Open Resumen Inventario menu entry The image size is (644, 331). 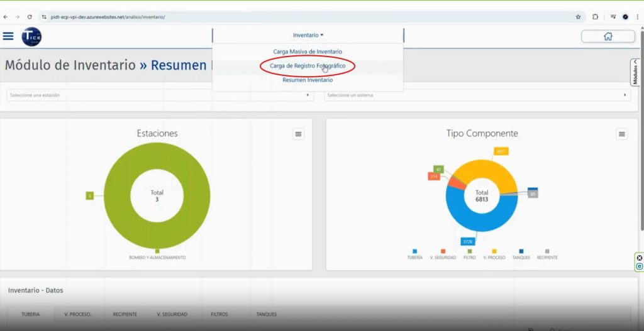pos(308,80)
